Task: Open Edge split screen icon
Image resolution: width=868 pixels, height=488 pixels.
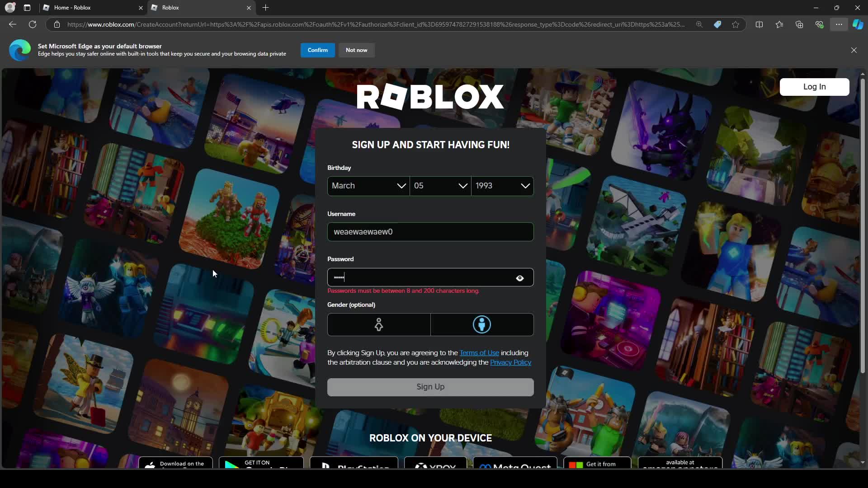Action: coord(759,24)
